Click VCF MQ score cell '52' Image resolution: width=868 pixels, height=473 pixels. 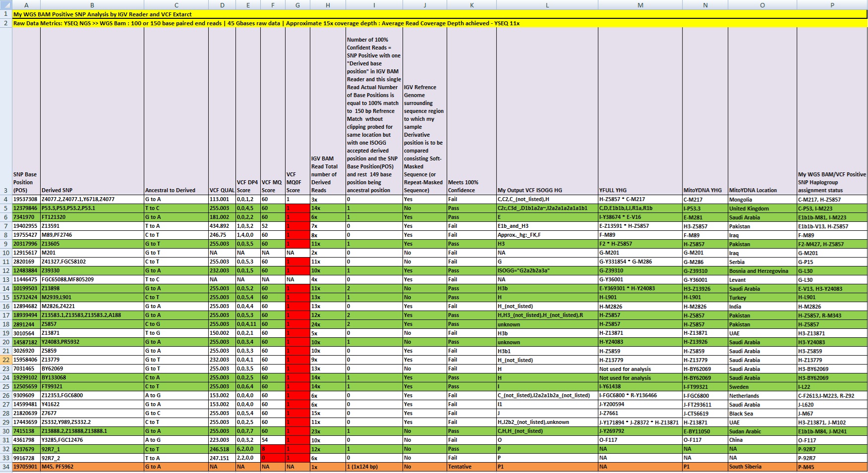tap(273, 226)
